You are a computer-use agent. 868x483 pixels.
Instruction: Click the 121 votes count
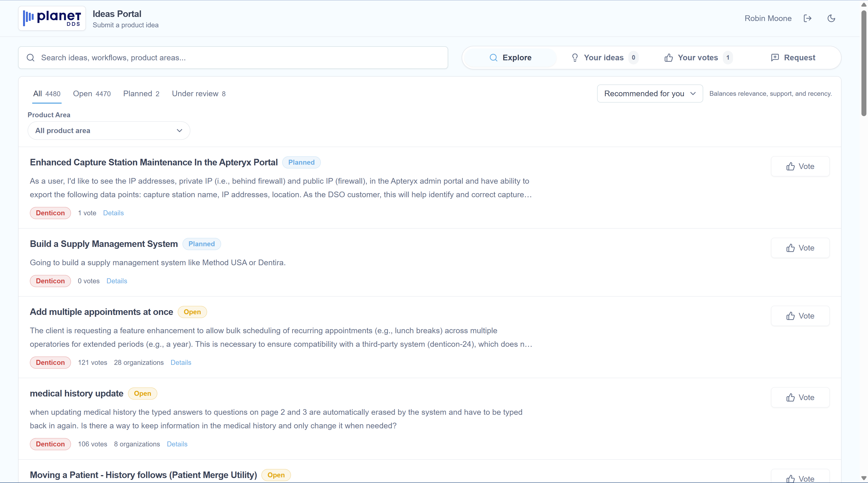(93, 363)
